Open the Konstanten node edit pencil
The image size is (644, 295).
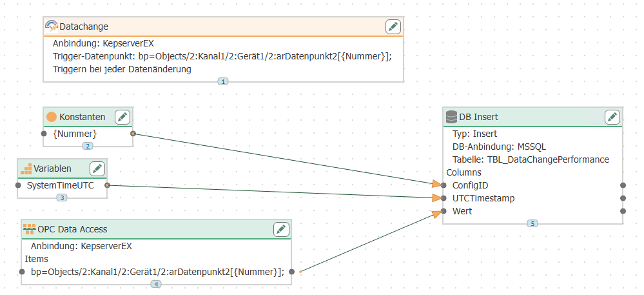tap(122, 117)
